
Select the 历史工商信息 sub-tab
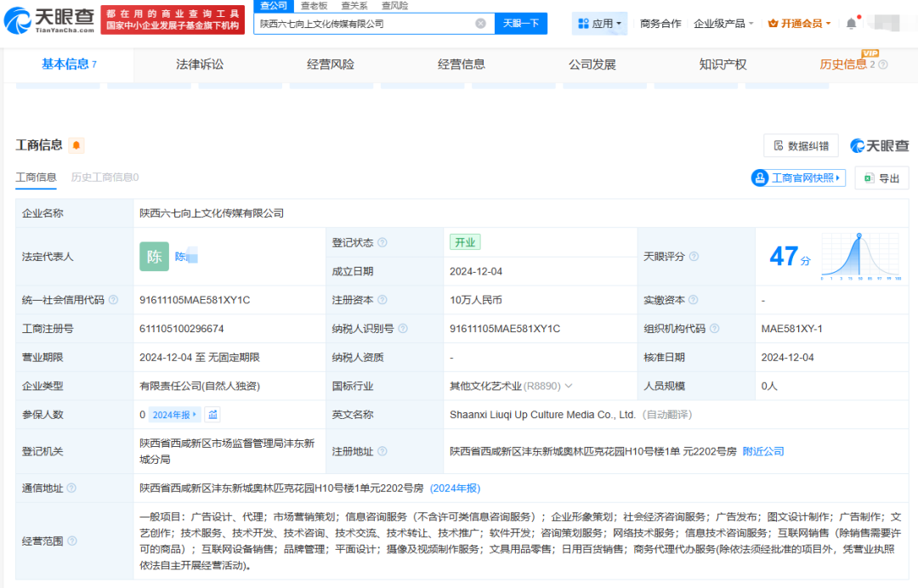click(x=105, y=178)
